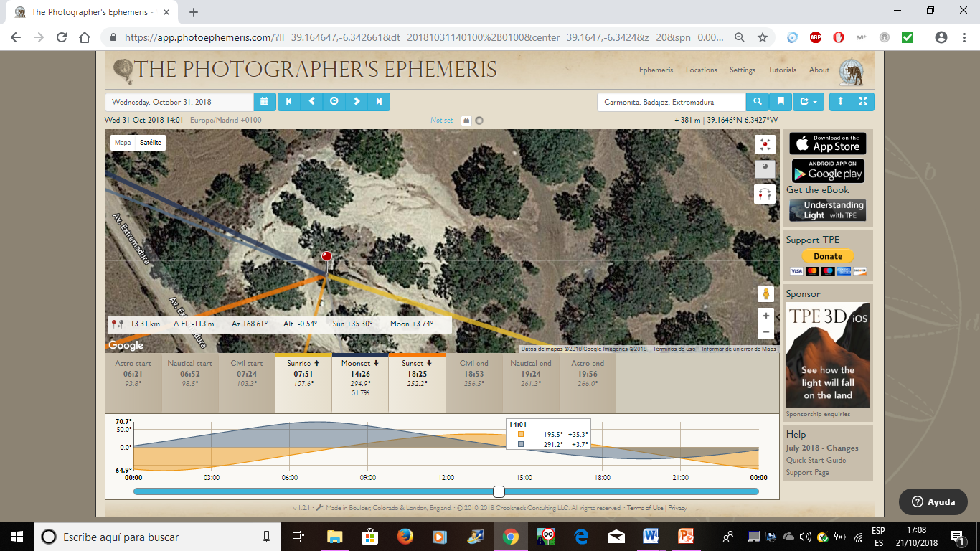
Task: Advance one day arrow
Action: [357, 102]
